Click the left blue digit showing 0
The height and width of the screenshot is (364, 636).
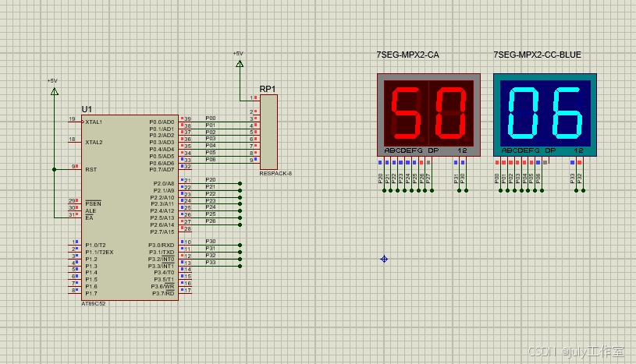[524, 113]
